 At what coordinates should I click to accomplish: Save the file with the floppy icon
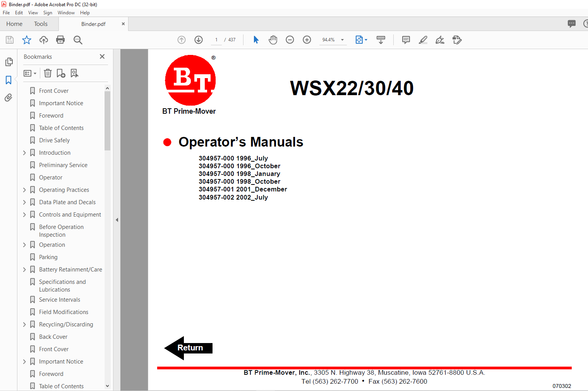[10, 40]
